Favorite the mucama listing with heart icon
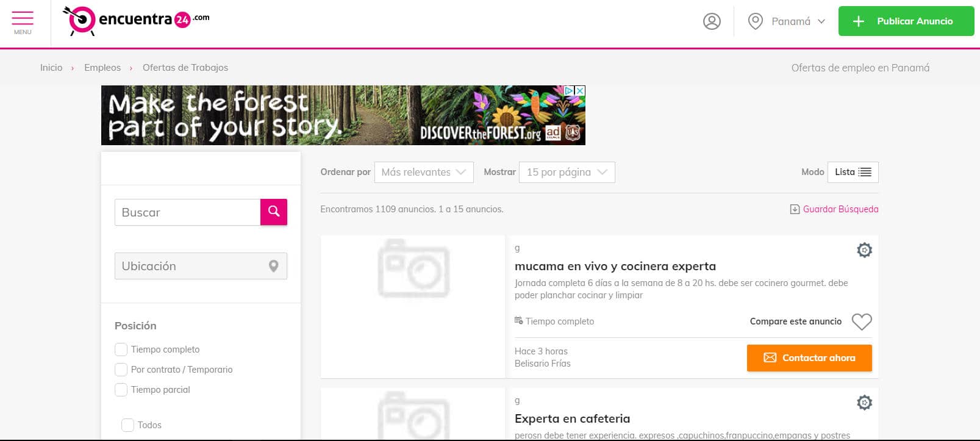The width and height of the screenshot is (980, 441). (x=862, y=321)
